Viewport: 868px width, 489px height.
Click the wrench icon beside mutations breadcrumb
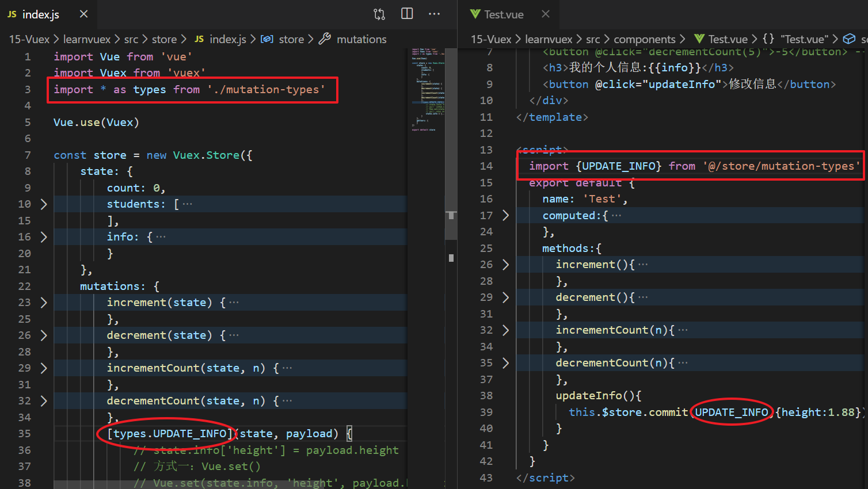click(325, 39)
